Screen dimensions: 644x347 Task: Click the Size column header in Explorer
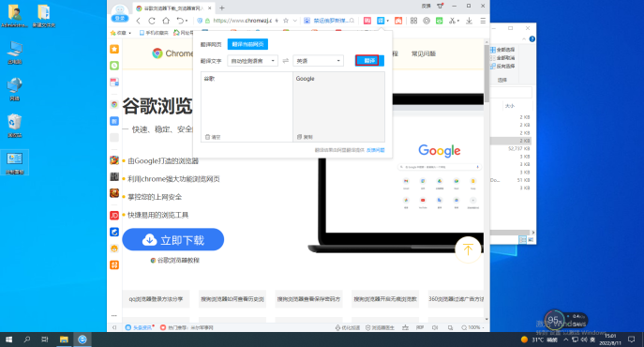coord(510,106)
